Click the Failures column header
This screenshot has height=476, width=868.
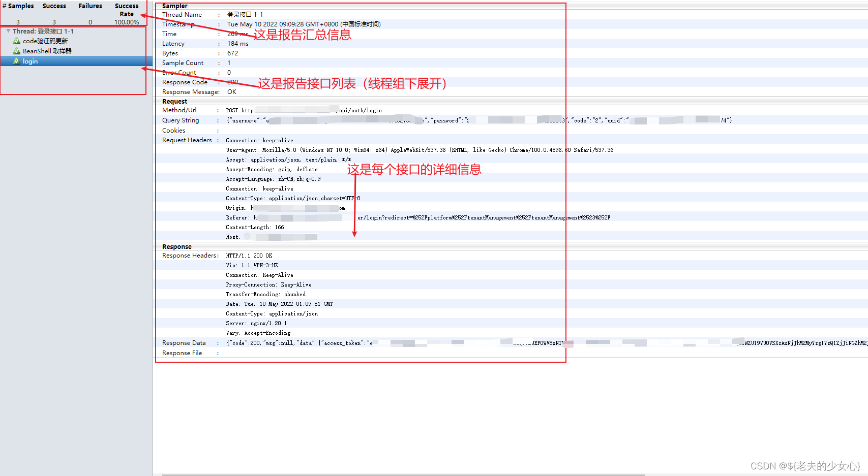click(91, 6)
